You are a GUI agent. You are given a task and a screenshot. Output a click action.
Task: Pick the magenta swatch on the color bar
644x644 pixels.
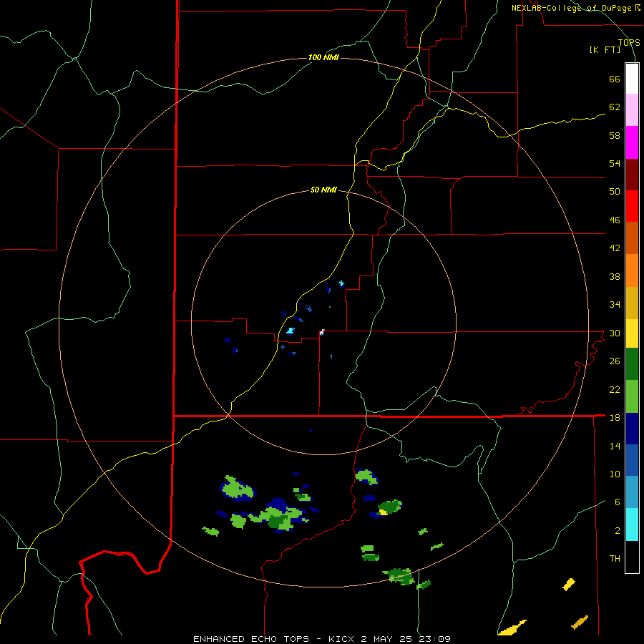point(632,142)
